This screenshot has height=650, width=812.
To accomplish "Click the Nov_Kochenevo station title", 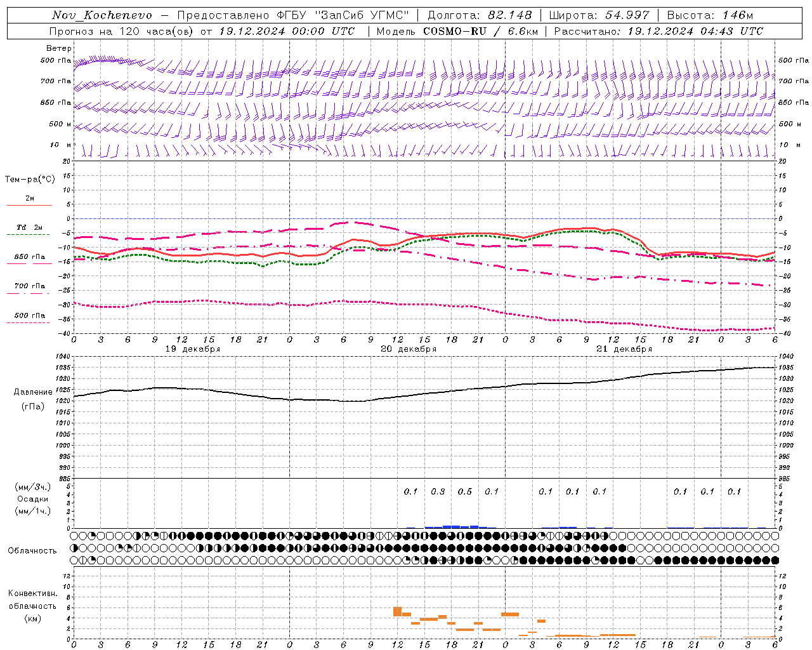I will click(102, 15).
